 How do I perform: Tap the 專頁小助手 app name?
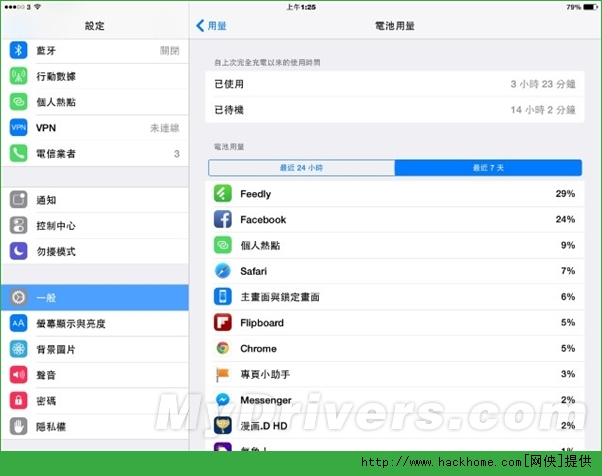pos(265,374)
